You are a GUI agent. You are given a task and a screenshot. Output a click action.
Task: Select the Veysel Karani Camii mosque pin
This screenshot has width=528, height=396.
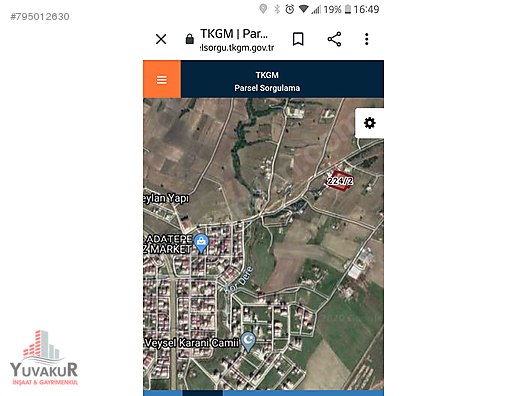click(x=248, y=341)
